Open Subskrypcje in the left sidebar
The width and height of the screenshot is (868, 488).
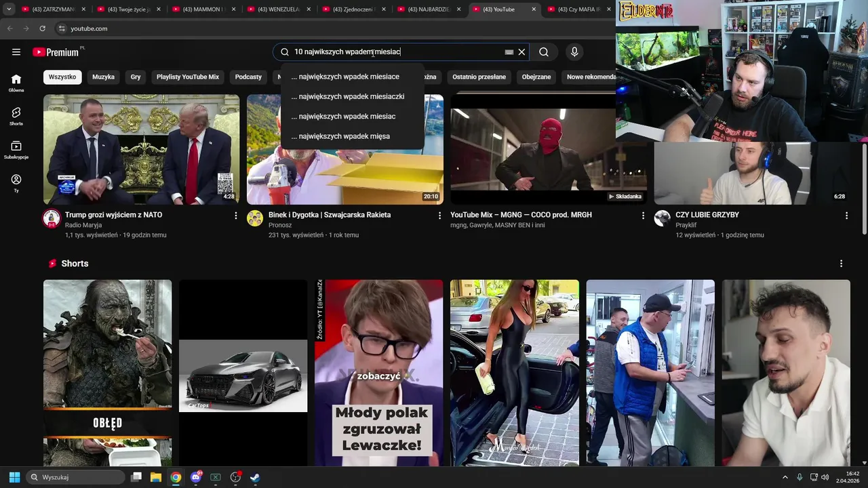pyautogui.click(x=16, y=150)
